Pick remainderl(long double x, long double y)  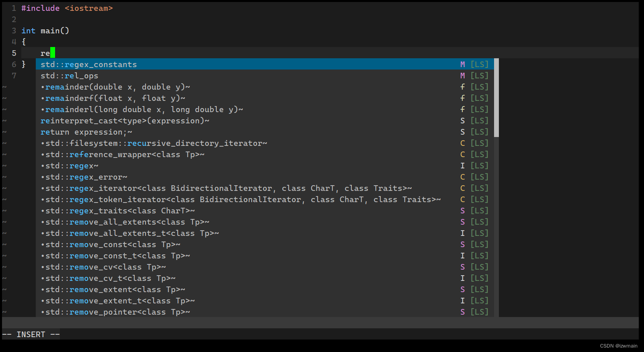point(265,109)
